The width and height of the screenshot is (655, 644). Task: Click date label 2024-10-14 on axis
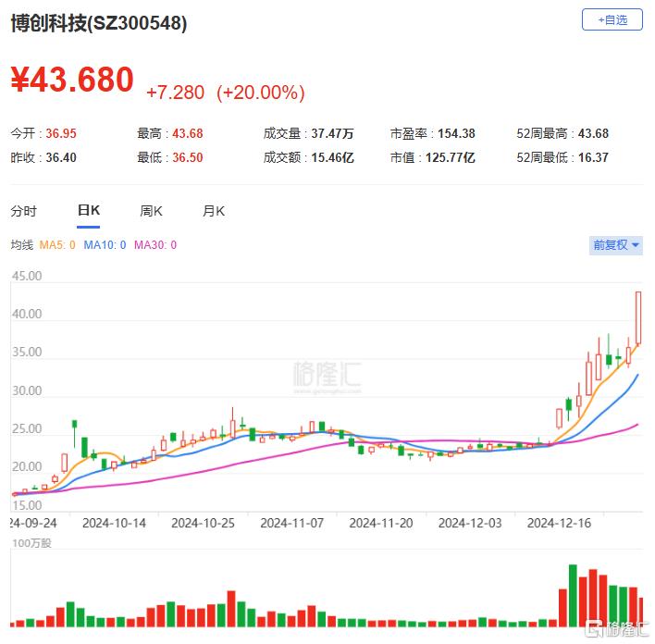114,523
